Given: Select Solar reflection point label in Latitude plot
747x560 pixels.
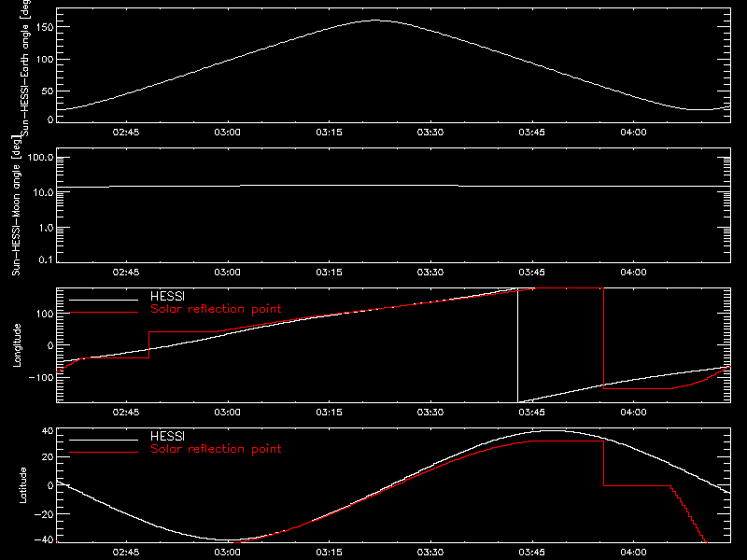Looking at the screenshot, I should (x=216, y=449).
